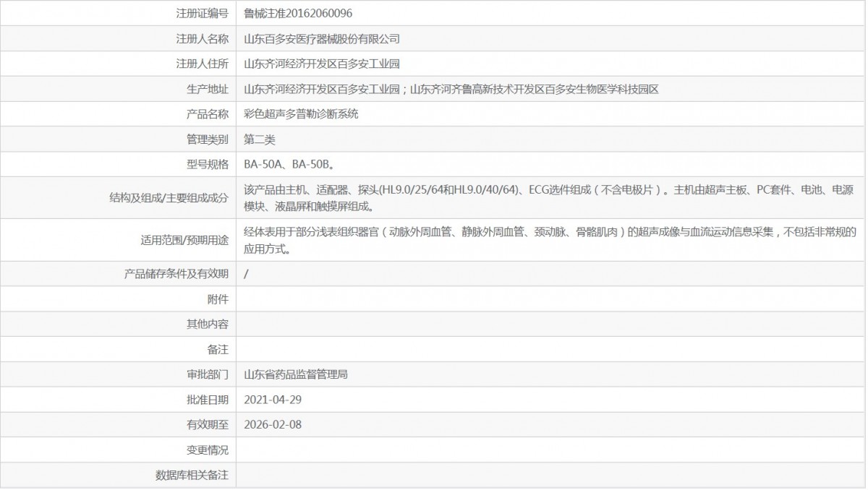Click the slash value for storage conditions
Viewport: 868px width, 490px height.
tap(247, 274)
